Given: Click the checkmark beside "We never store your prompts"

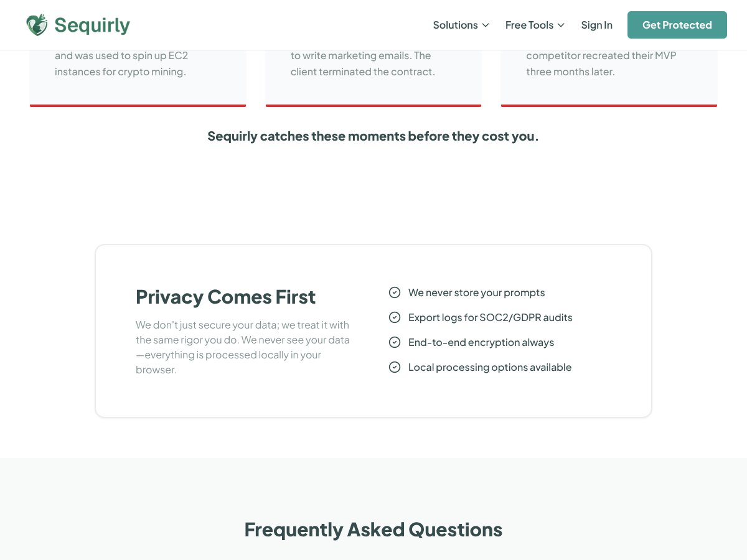Looking at the screenshot, I should 395,292.
